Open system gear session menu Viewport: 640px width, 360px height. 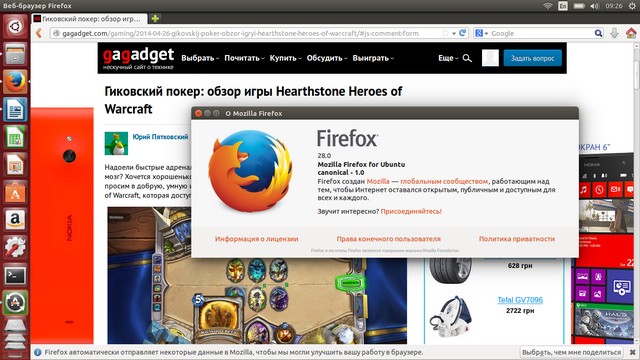coord(632,6)
